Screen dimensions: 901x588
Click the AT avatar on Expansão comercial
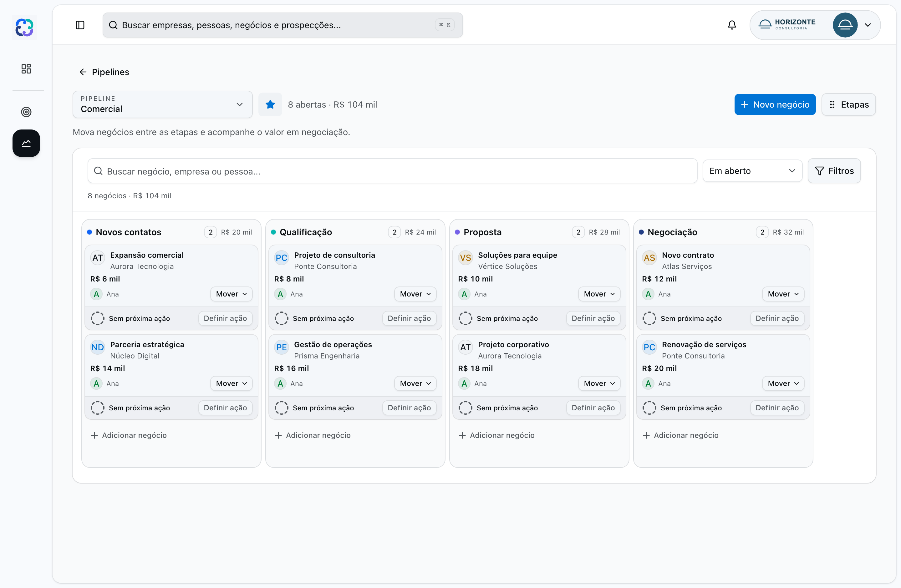pos(98,258)
